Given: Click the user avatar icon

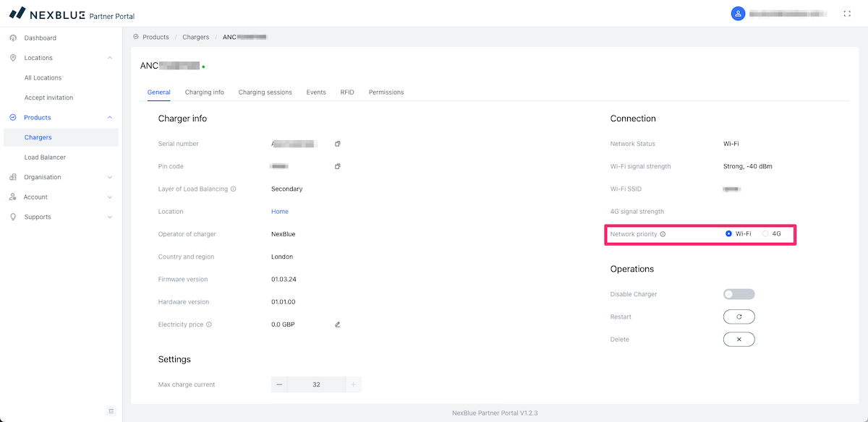Looking at the screenshot, I should point(738,14).
